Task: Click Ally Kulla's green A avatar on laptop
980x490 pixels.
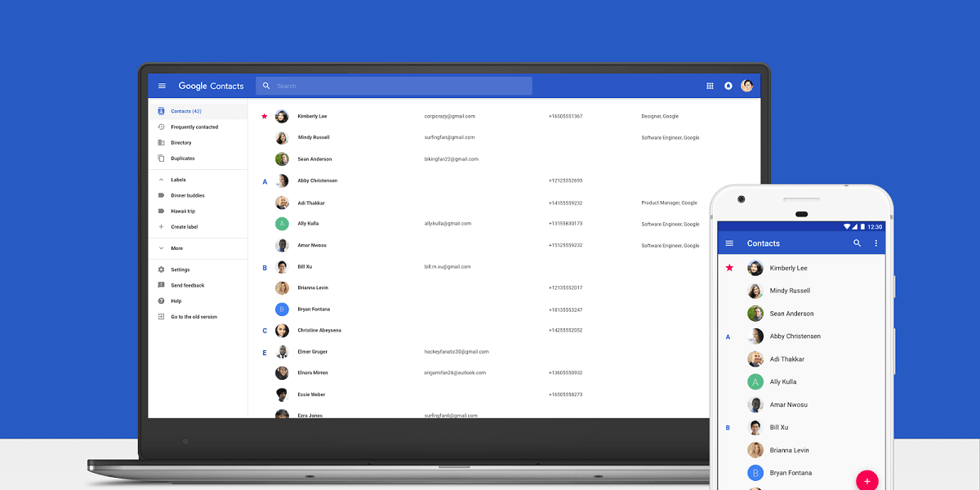Action: click(282, 224)
